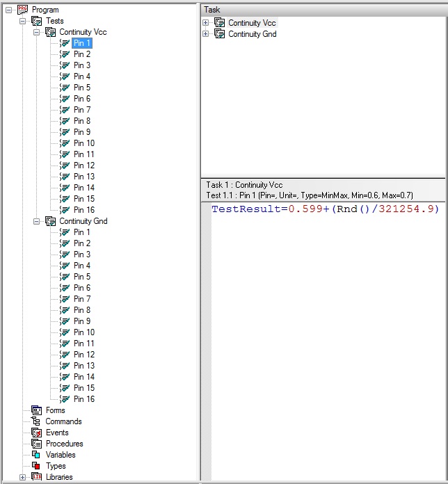Click the test icon beside Pin 16 under Continuity Gnd
Screen dimensions: 448x484
[x=65, y=399]
